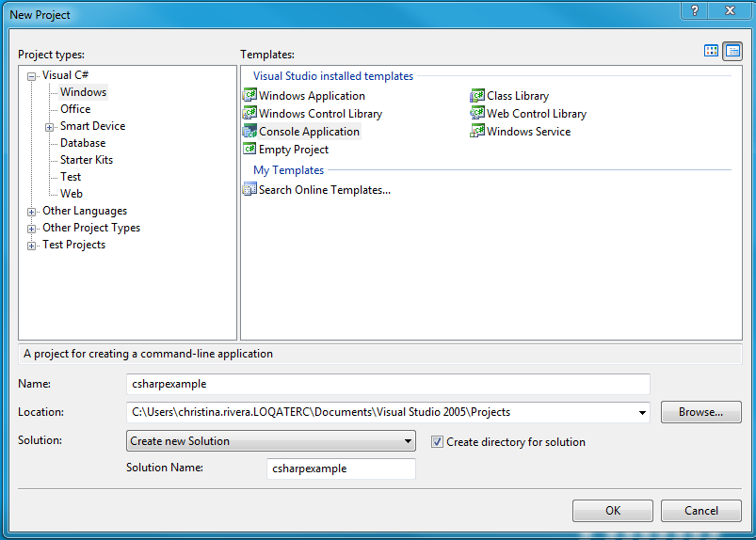Select the Starter Kits project type
The height and width of the screenshot is (540, 756).
[x=87, y=160]
